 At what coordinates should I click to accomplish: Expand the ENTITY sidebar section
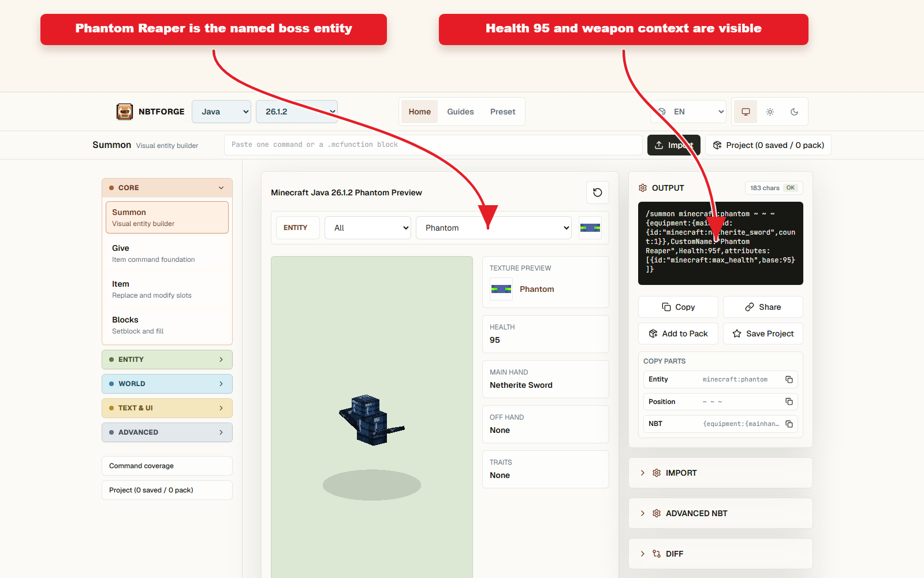[x=167, y=360]
